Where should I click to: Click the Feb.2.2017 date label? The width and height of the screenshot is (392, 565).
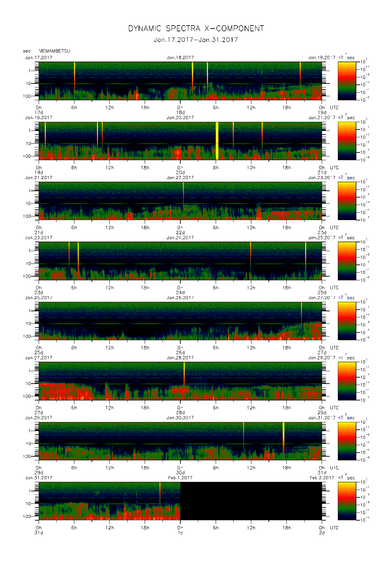coord(322,478)
